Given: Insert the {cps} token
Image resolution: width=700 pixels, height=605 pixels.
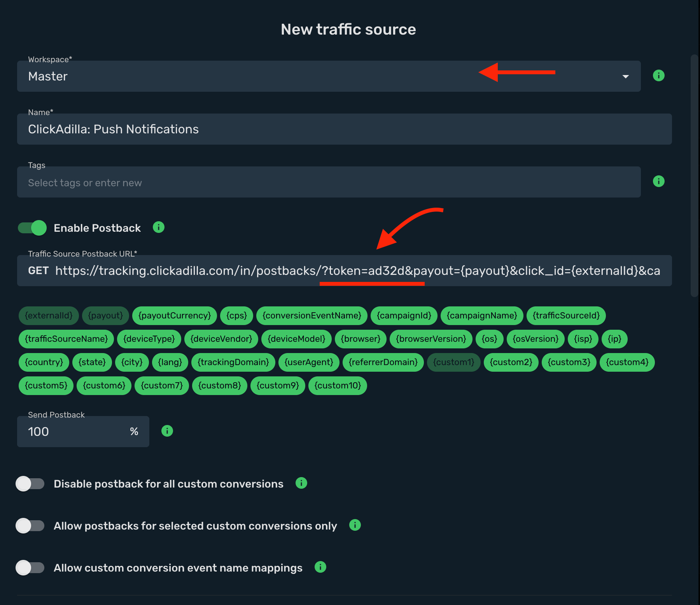Looking at the screenshot, I should click(x=237, y=316).
